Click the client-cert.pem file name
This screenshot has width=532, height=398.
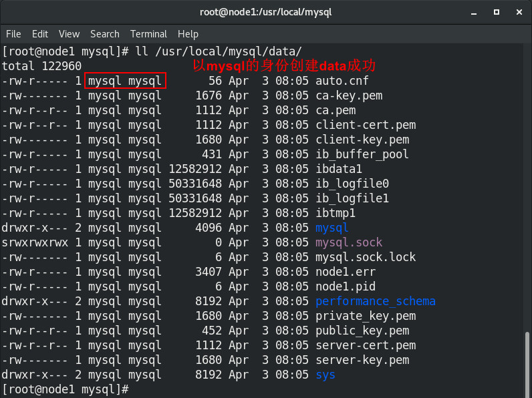[366, 125]
